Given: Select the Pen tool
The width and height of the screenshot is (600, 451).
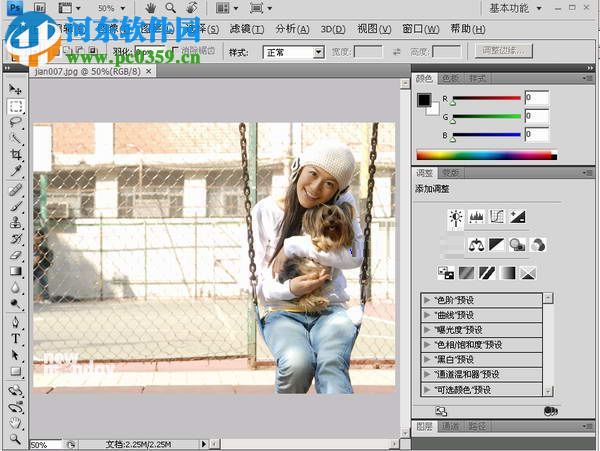Looking at the screenshot, I should 15,322.
